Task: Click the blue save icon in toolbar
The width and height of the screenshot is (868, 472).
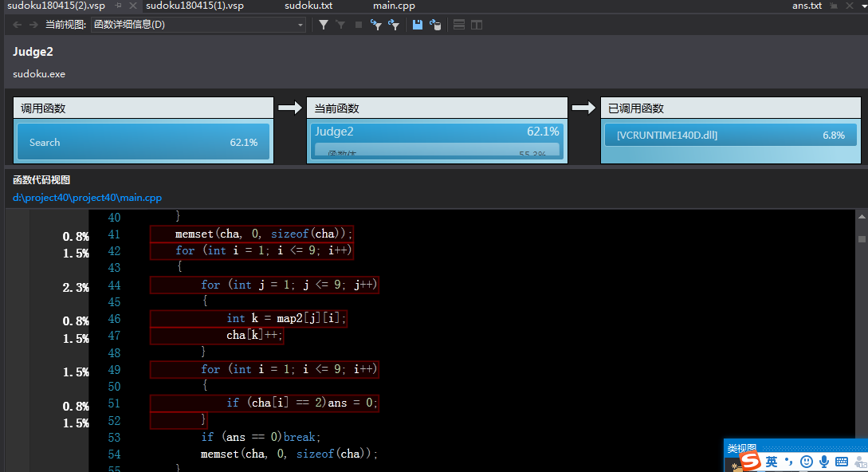Action: (x=417, y=25)
